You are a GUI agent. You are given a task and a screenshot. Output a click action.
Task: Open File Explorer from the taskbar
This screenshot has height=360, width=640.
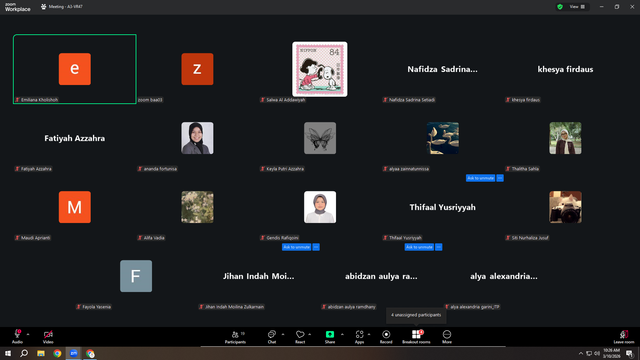41,353
